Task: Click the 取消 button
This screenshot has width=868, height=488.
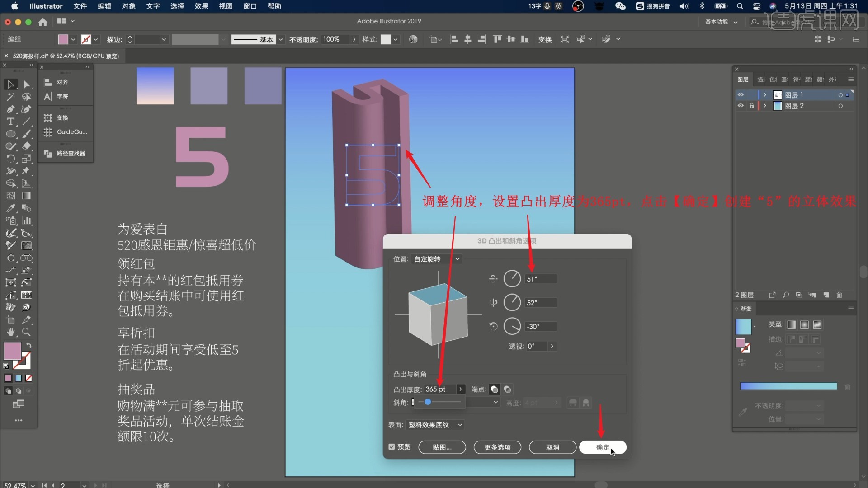Action: [x=552, y=447]
